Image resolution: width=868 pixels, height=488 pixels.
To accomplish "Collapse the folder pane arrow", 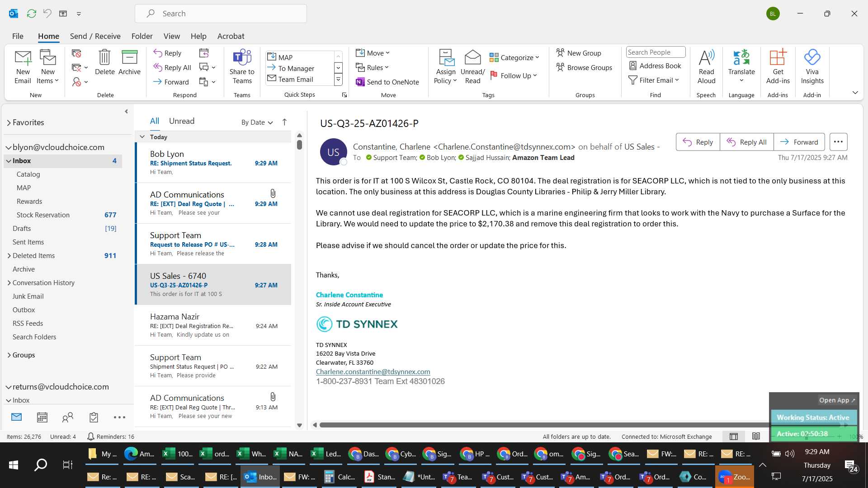I will coord(126,112).
